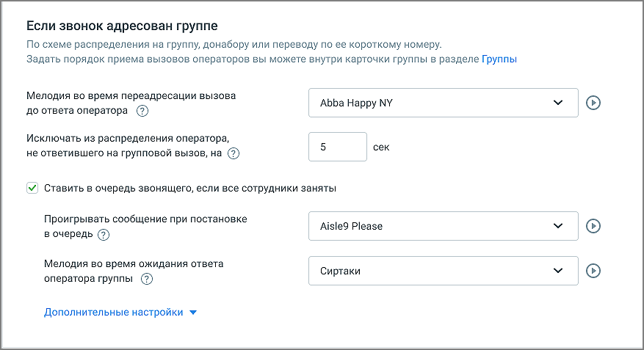Click the label Мелодия во время переадресации вызова
Viewport: 644px width, 350px height.
click(131, 95)
